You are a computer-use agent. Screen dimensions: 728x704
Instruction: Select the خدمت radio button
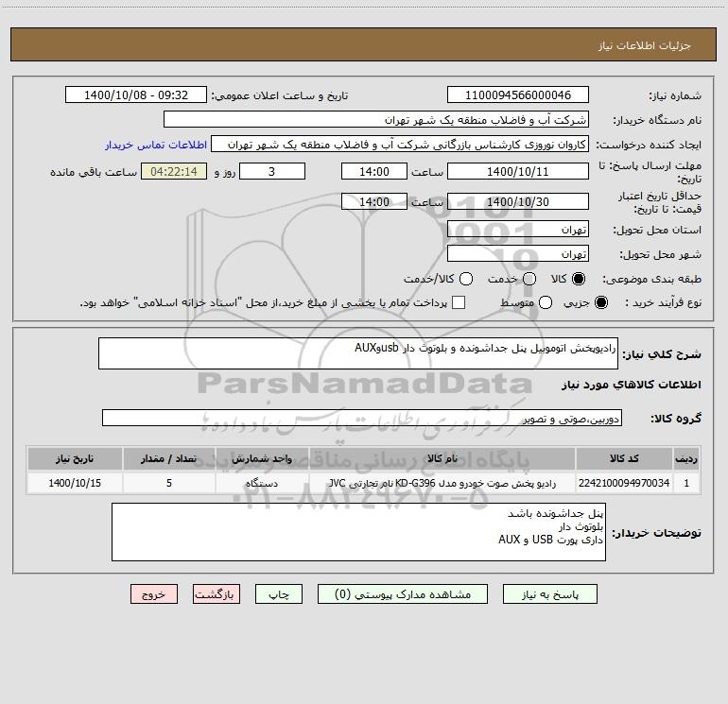tap(529, 279)
